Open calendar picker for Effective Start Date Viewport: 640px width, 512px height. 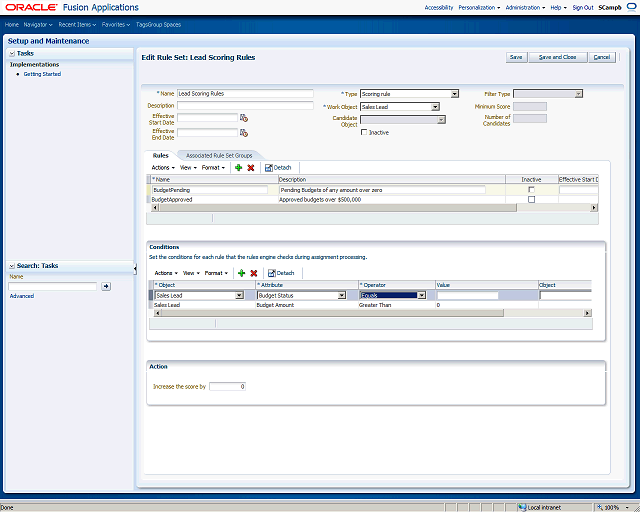click(x=244, y=118)
